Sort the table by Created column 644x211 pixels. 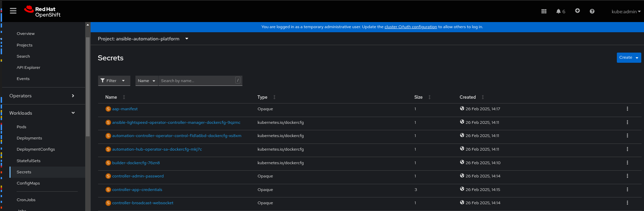point(468,97)
